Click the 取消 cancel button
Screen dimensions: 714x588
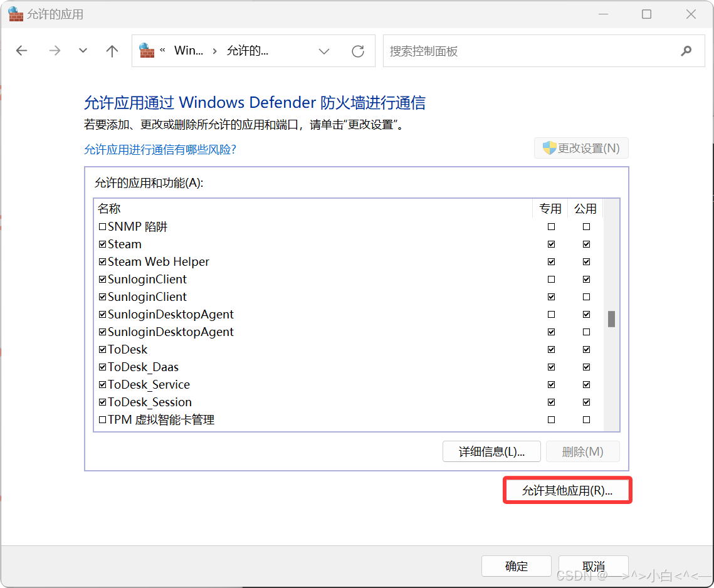[x=594, y=566]
